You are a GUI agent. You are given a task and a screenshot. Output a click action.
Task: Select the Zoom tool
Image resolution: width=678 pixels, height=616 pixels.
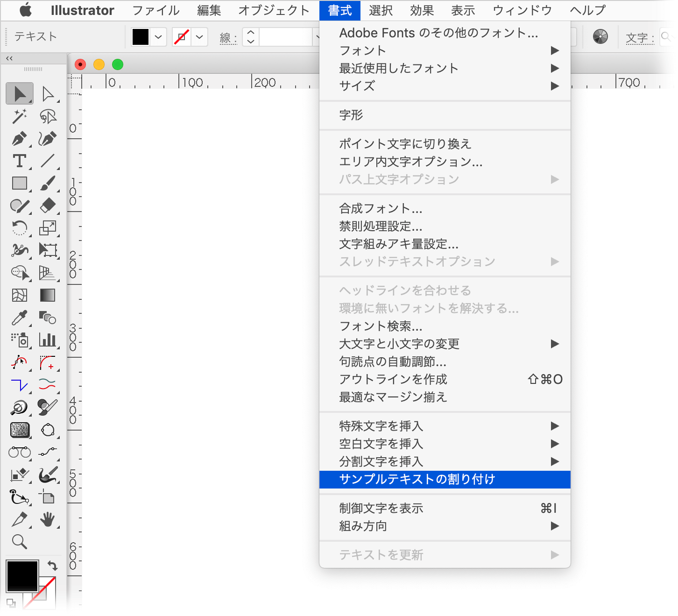coord(20,542)
